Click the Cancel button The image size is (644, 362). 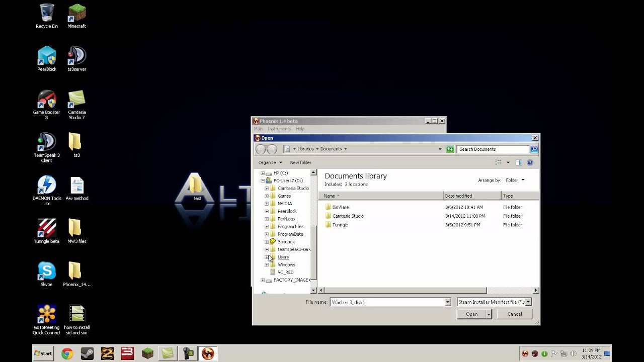[514, 314]
